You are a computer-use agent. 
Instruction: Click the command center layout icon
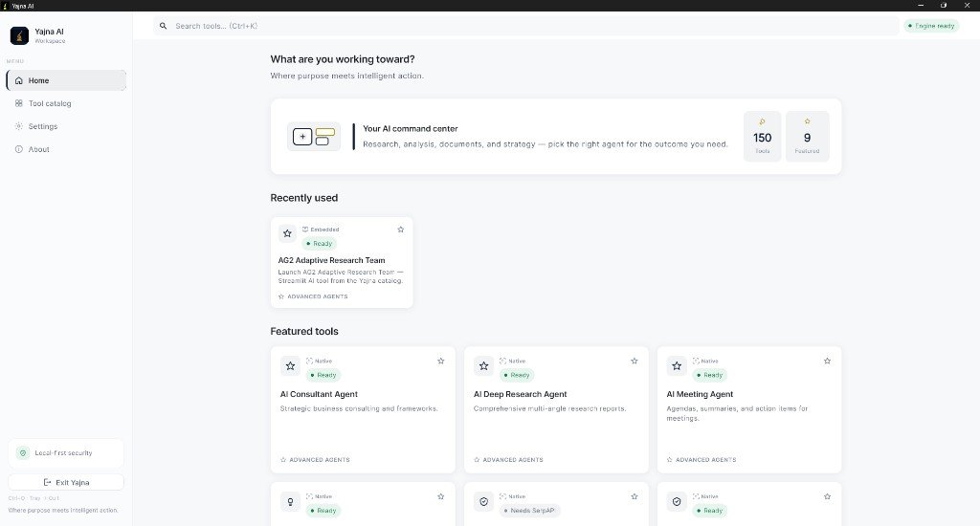314,136
